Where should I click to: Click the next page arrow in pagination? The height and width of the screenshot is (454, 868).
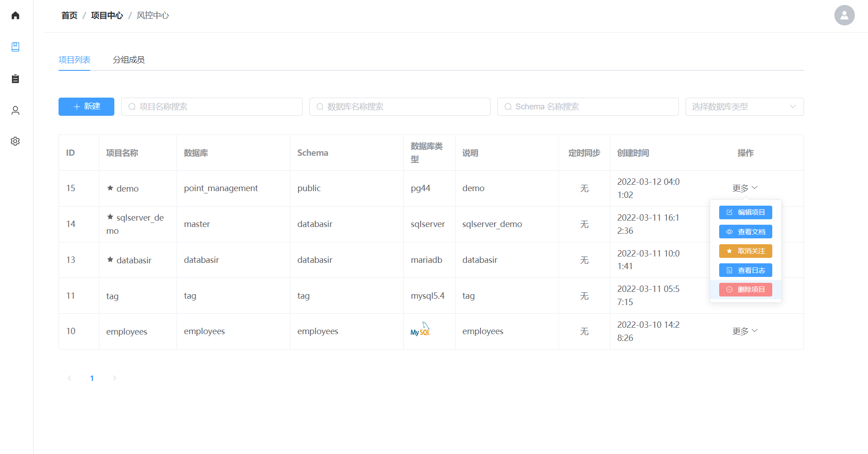(115, 378)
